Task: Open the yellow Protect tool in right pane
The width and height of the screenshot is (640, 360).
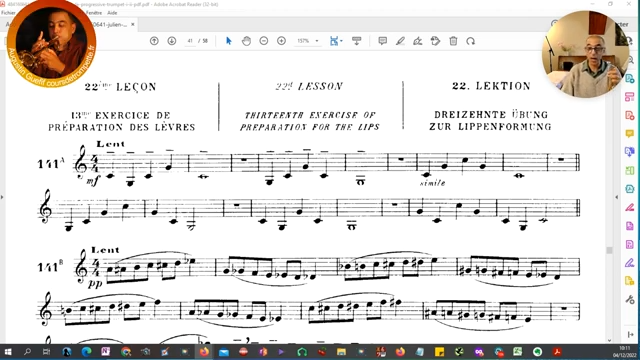Action: click(x=629, y=281)
